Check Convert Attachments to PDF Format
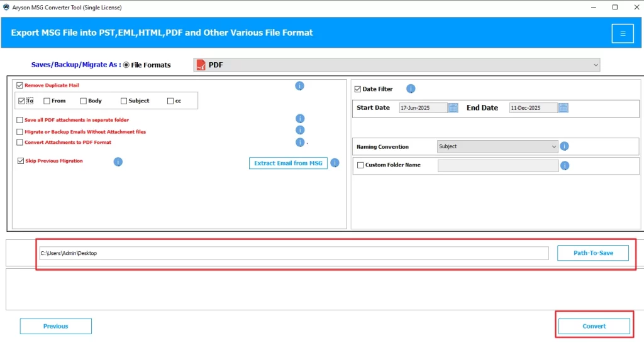The width and height of the screenshot is (644, 343). coord(19,143)
